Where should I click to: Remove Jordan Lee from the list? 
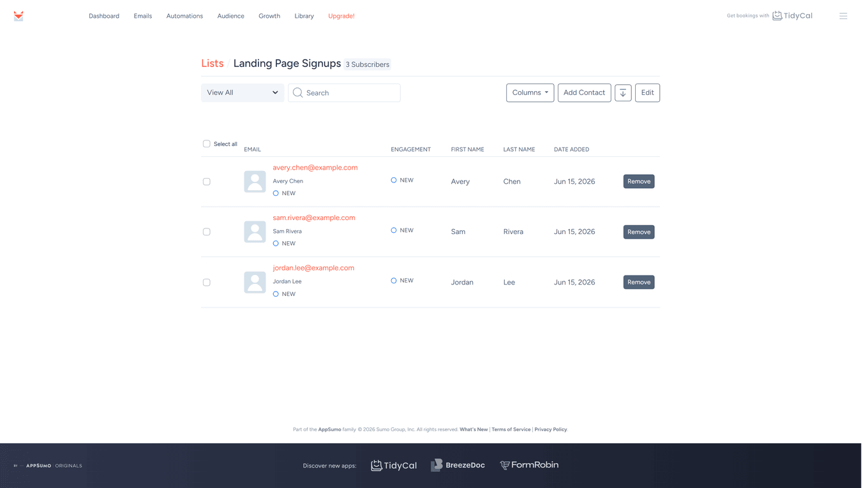(x=639, y=282)
